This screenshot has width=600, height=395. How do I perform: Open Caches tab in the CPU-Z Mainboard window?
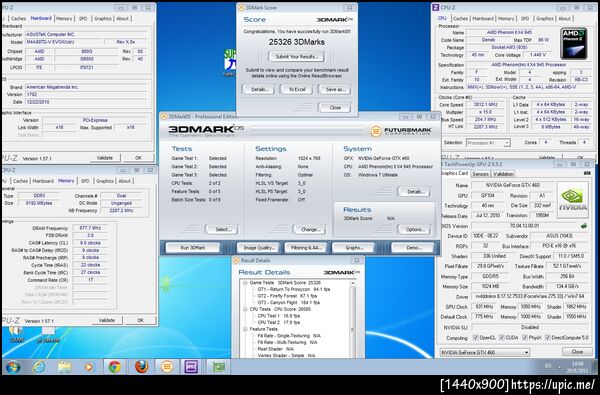18,18
